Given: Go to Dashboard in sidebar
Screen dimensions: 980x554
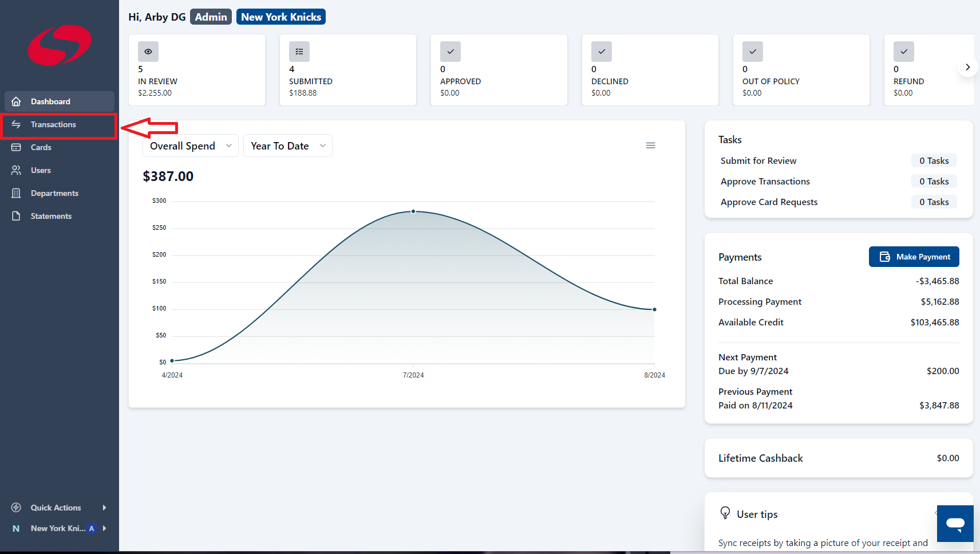Looking at the screenshot, I should pyautogui.click(x=60, y=101).
